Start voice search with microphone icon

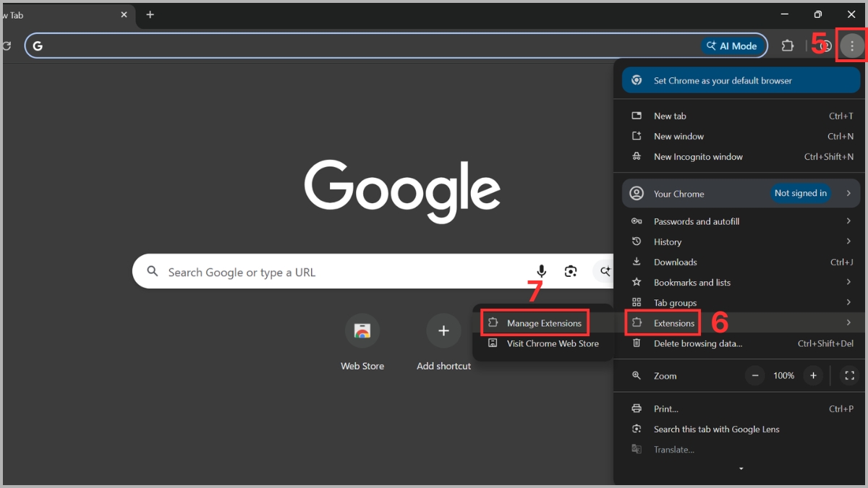click(542, 272)
